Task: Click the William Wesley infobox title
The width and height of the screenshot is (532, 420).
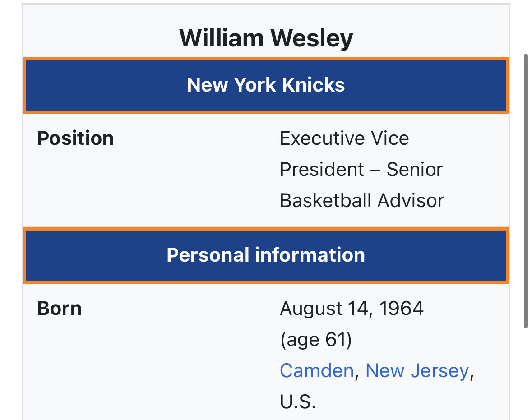Action: point(266,38)
